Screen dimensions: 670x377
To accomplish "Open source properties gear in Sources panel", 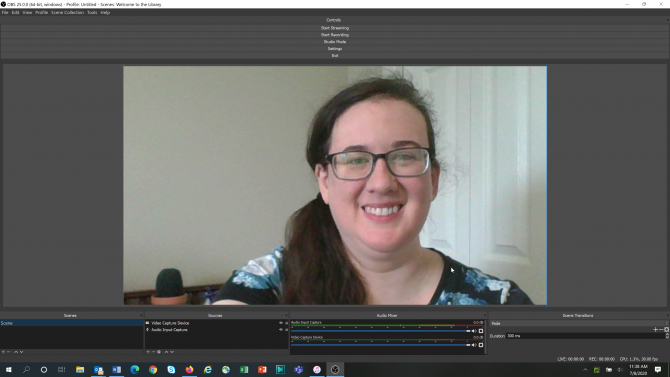I will click(x=159, y=352).
